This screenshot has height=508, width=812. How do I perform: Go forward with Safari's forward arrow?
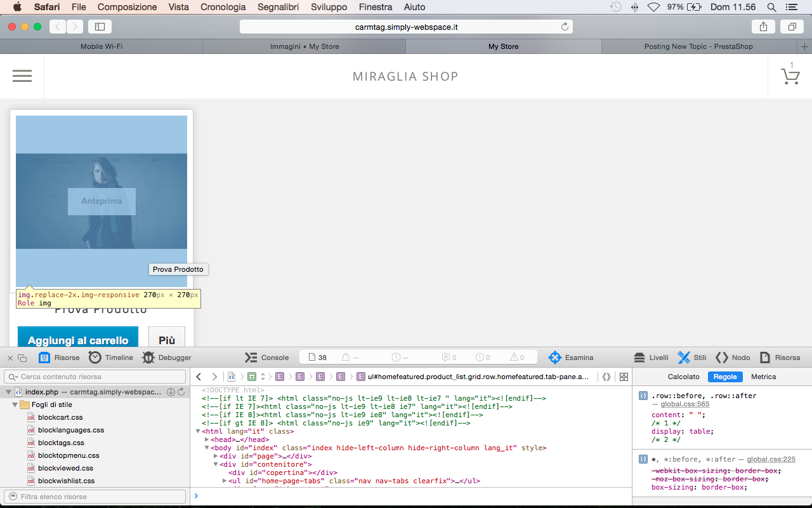coord(75,27)
